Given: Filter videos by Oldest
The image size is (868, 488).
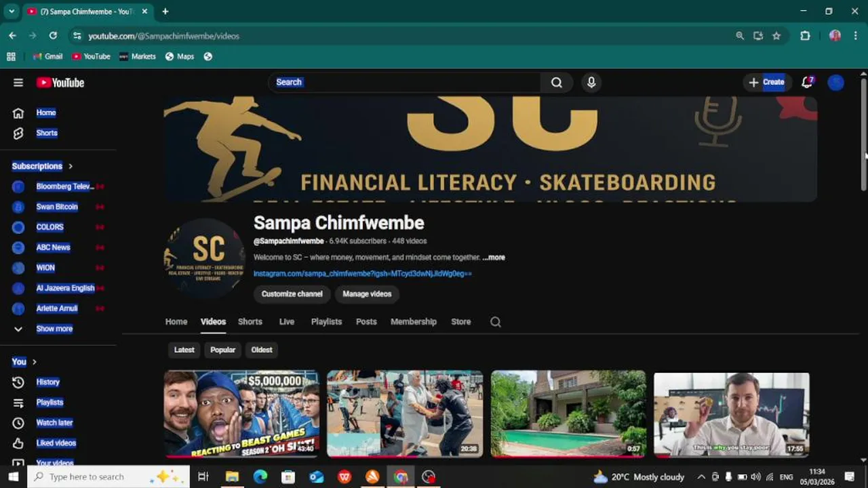Looking at the screenshot, I should [262, 350].
